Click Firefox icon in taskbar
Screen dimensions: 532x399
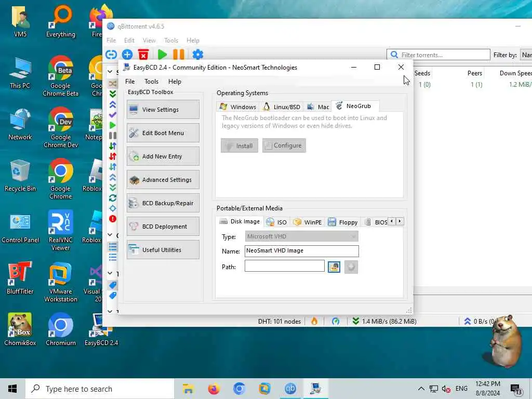tap(214, 389)
